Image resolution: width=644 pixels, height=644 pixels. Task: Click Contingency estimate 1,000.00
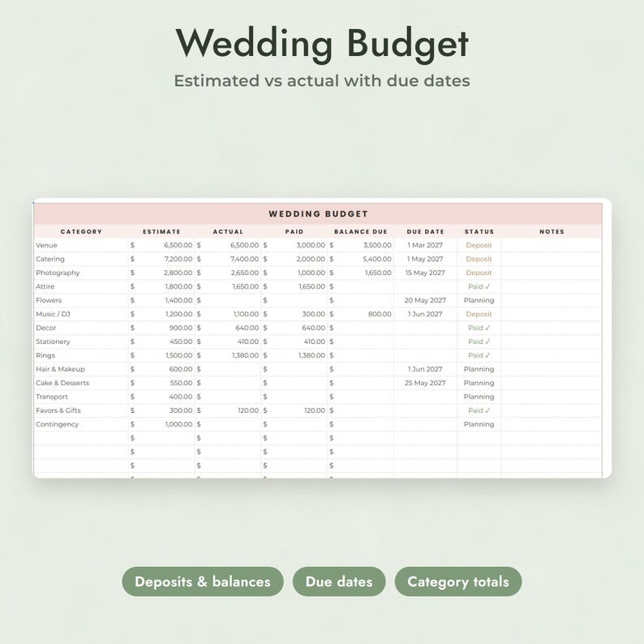[161, 424]
